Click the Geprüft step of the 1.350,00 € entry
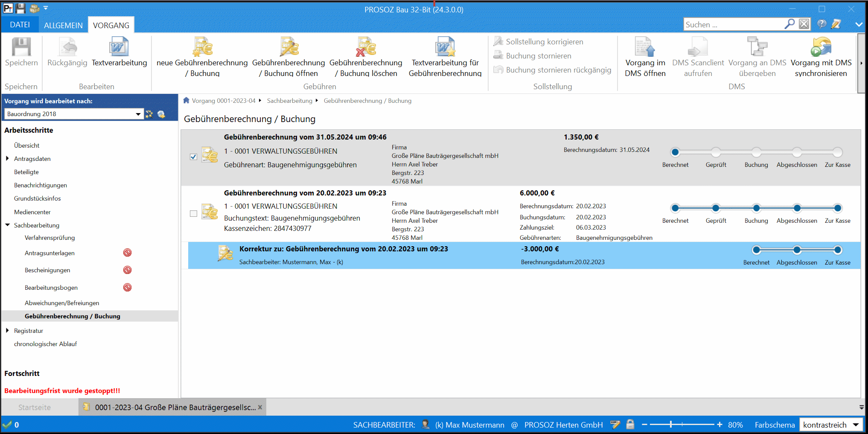Image resolution: width=868 pixels, height=434 pixels. coord(716,152)
